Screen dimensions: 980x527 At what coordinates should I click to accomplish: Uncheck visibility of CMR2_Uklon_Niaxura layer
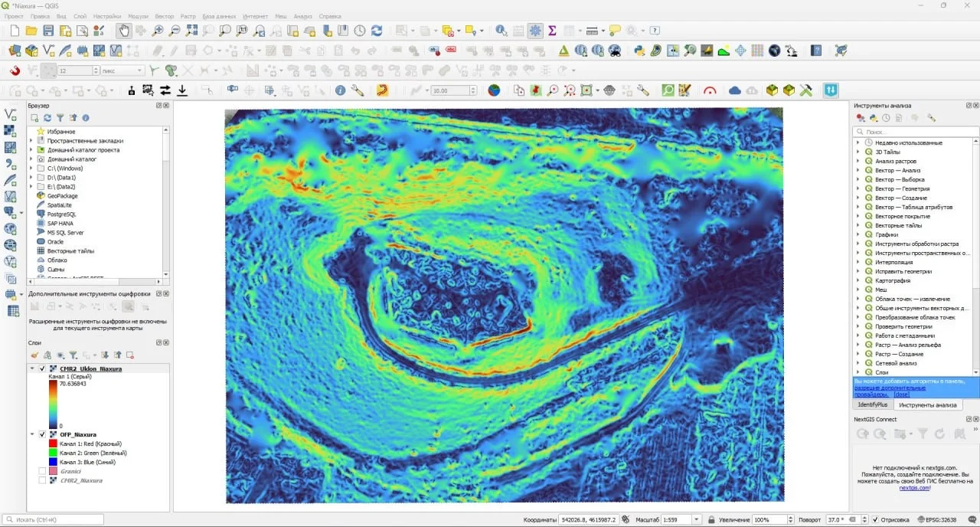44,368
